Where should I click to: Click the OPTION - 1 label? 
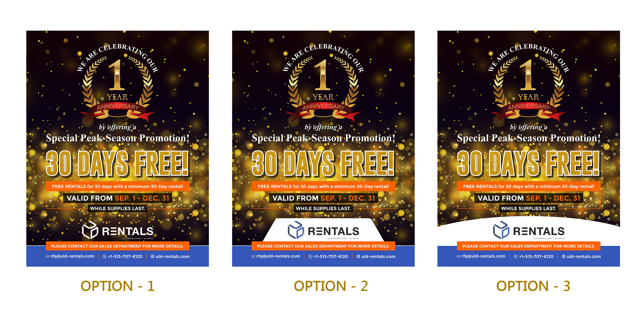tap(118, 286)
